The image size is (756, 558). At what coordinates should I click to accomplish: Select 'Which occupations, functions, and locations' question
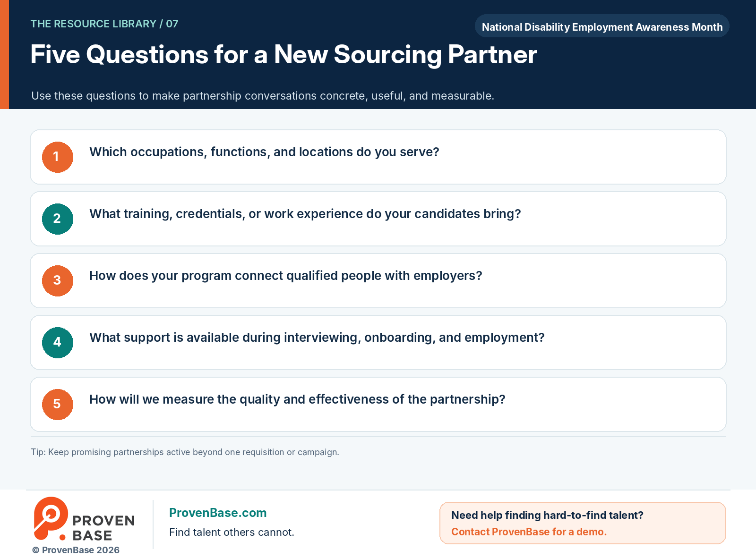click(378, 157)
